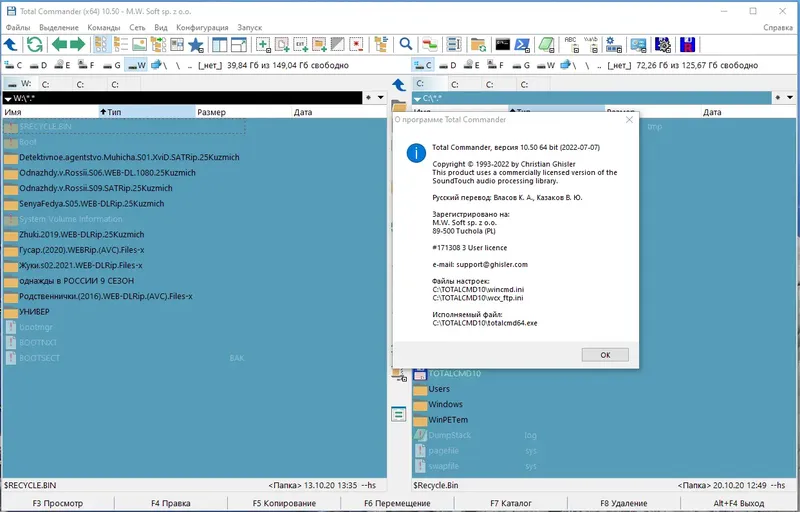Open the Запуск menu
This screenshot has width=800, height=512.
pos(249,28)
